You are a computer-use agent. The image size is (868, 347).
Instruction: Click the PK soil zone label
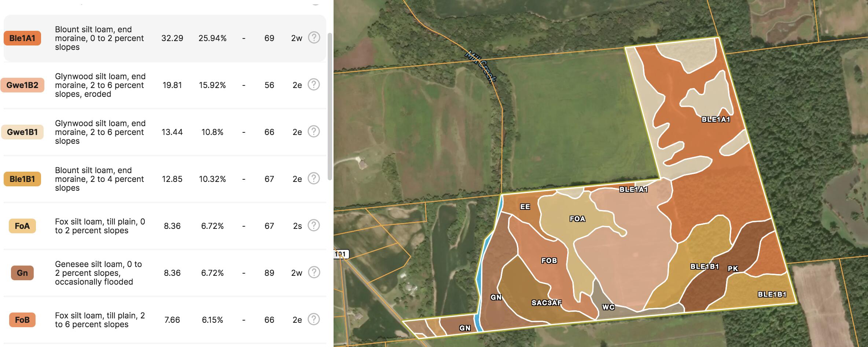click(x=733, y=269)
